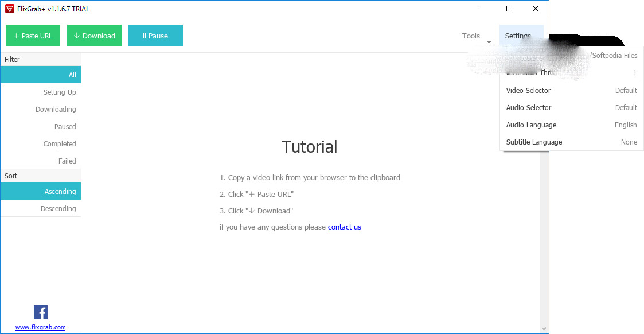Click the Sort section header
The image size is (644, 334).
pos(41,176)
